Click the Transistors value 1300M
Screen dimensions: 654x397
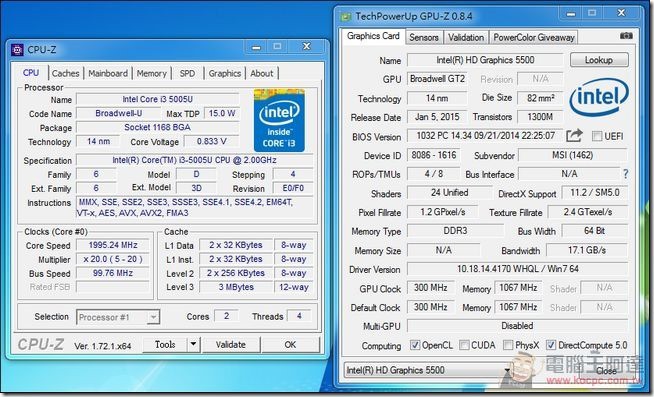pos(540,117)
